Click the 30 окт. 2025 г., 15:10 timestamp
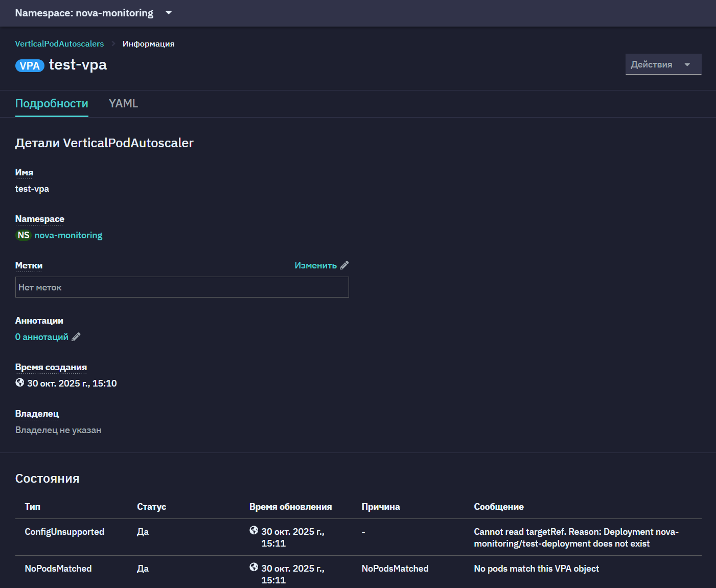This screenshot has height=588, width=716. [x=72, y=383]
